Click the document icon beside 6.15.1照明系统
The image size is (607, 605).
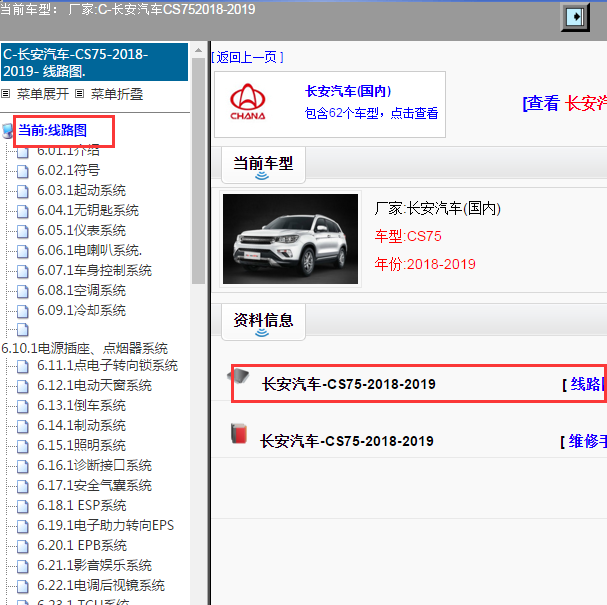(22, 446)
